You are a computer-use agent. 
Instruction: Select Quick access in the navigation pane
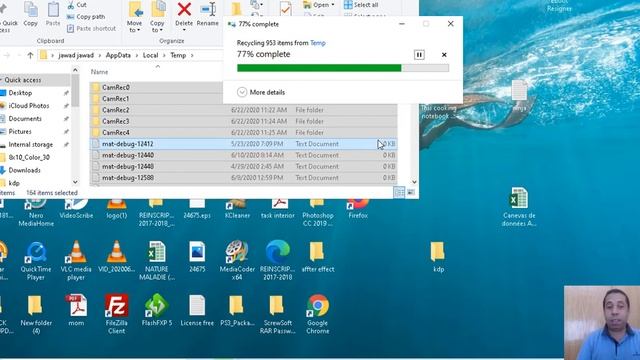coord(23,80)
